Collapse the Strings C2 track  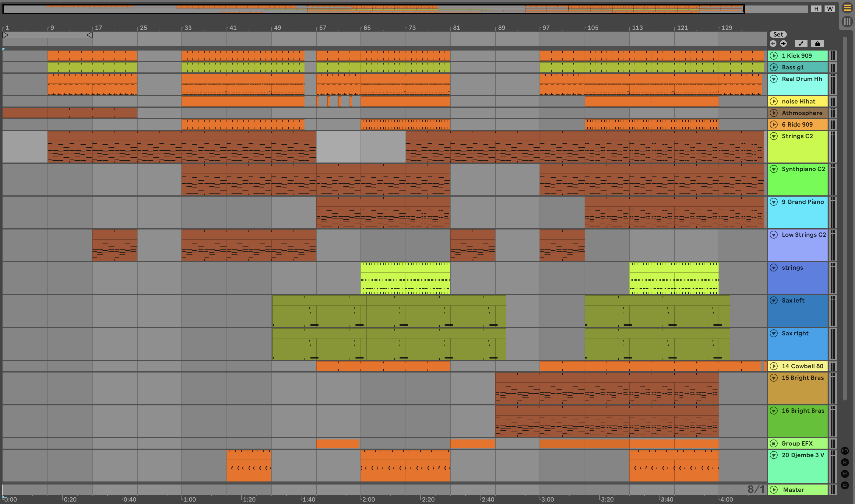click(x=774, y=136)
